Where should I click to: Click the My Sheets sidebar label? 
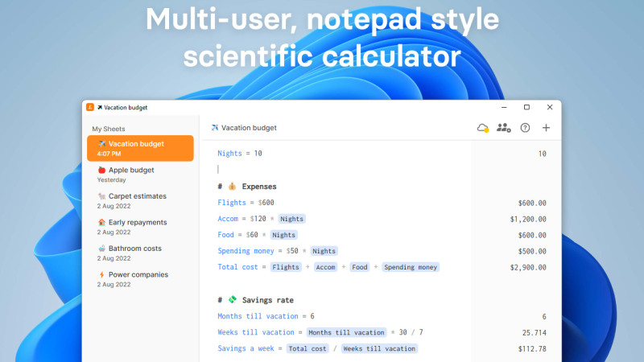coord(109,129)
